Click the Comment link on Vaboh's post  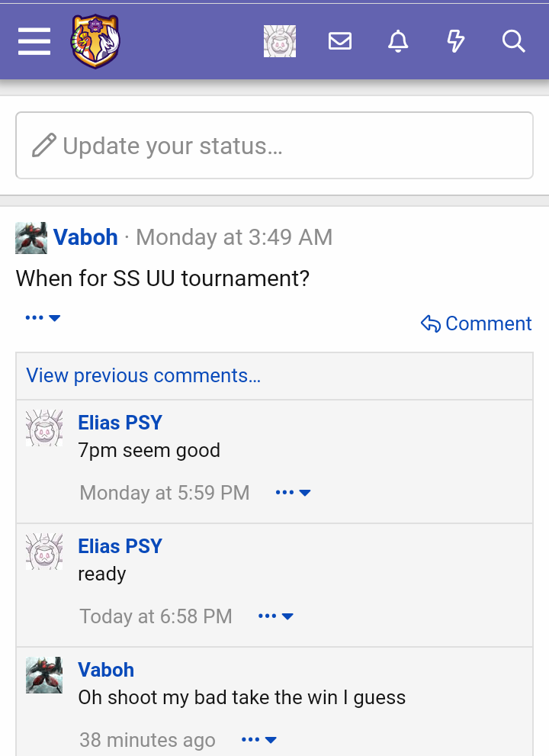pyautogui.click(x=477, y=323)
